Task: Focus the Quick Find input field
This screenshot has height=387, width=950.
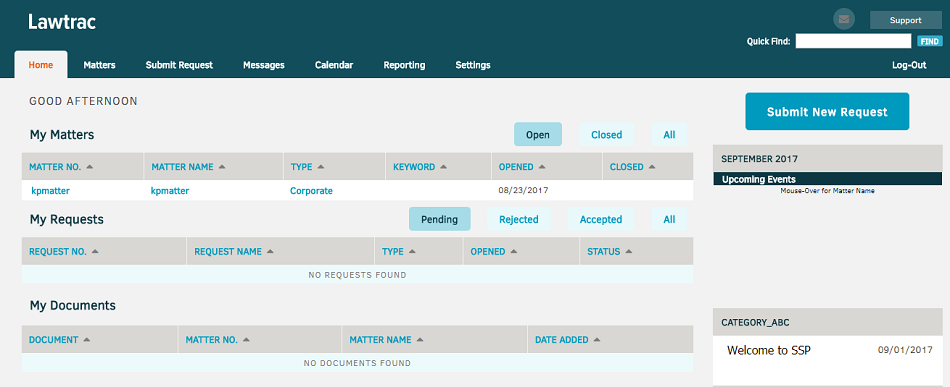Action: click(853, 41)
